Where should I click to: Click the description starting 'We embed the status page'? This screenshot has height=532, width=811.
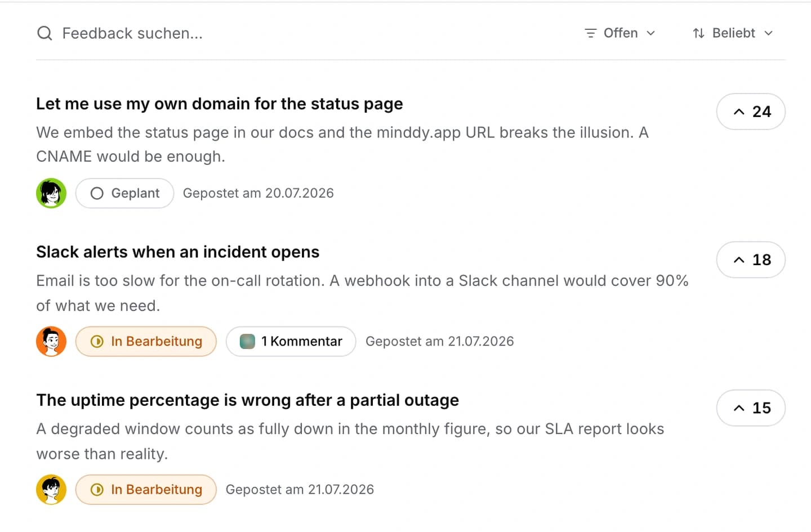click(342, 144)
